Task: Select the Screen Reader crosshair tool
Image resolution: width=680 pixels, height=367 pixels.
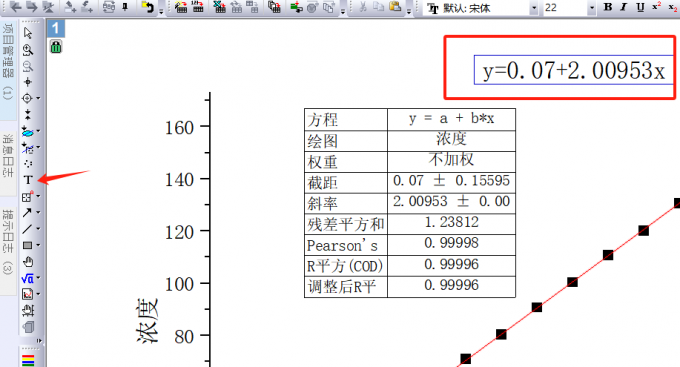Action: (28, 82)
